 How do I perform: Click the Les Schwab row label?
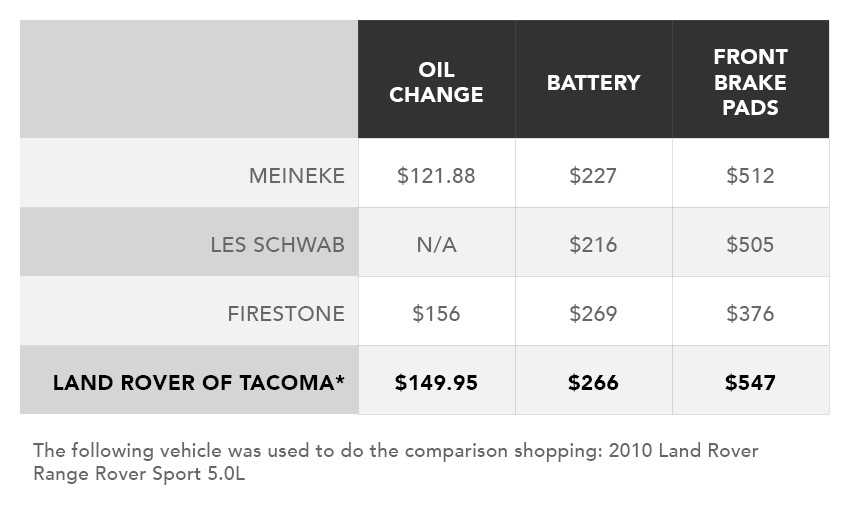pos(277,245)
